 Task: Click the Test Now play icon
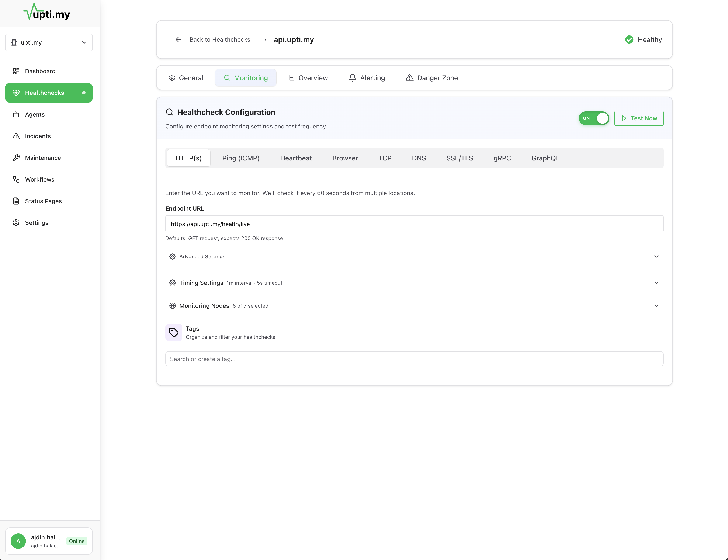[x=624, y=118]
